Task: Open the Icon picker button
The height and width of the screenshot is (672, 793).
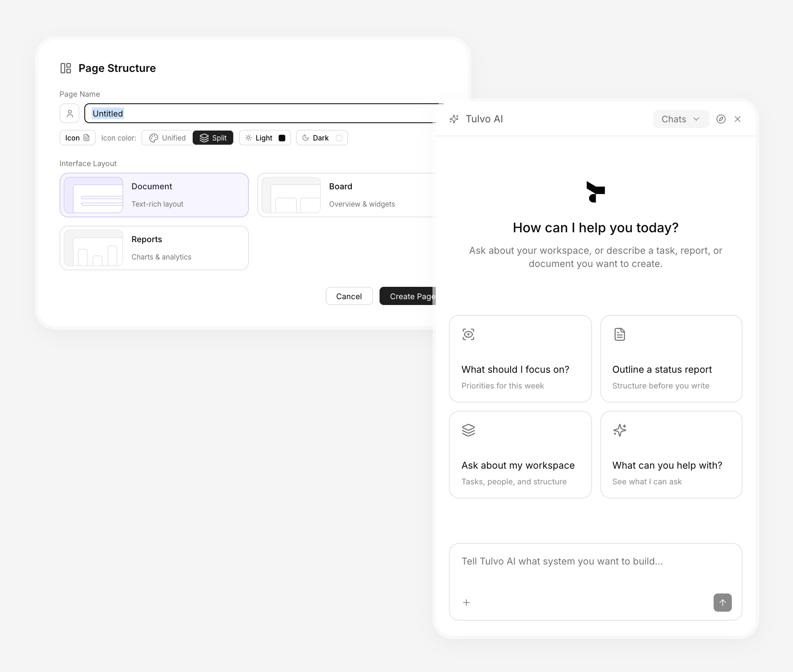Action: click(x=77, y=138)
